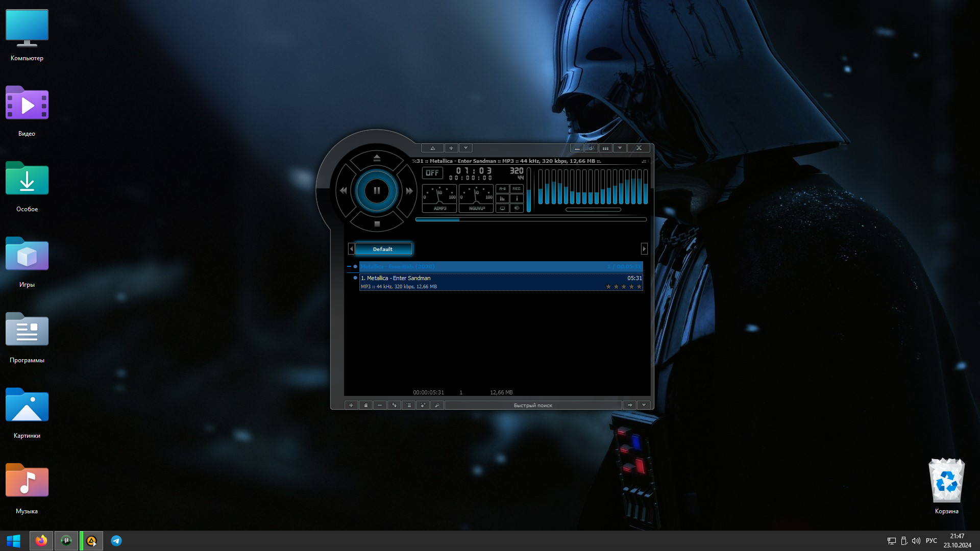Remove files using the playlist minus button

coord(380,405)
